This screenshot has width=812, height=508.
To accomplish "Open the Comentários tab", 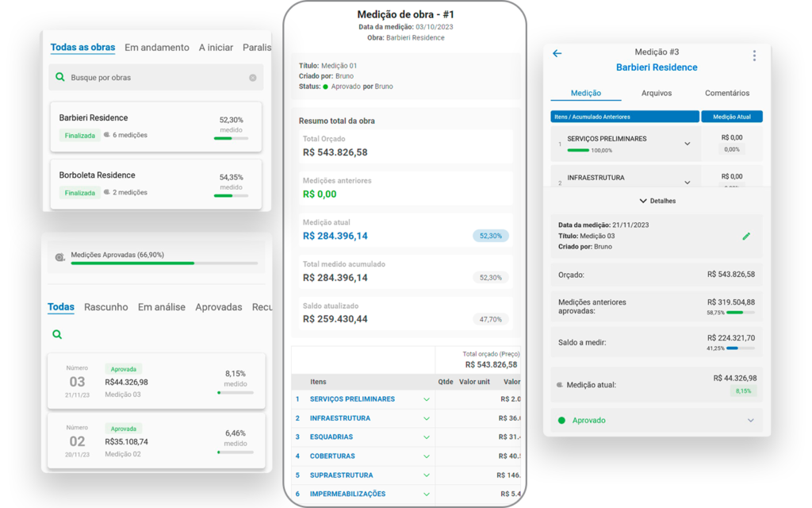I will pos(726,94).
